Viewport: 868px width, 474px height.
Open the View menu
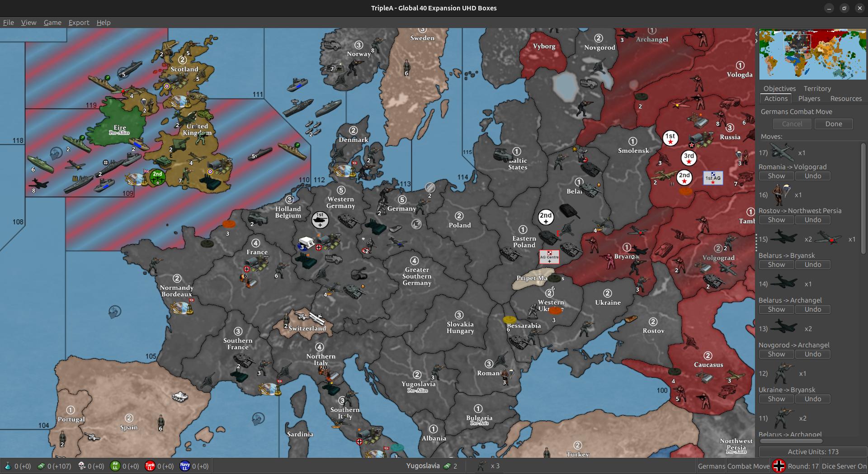[28, 22]
